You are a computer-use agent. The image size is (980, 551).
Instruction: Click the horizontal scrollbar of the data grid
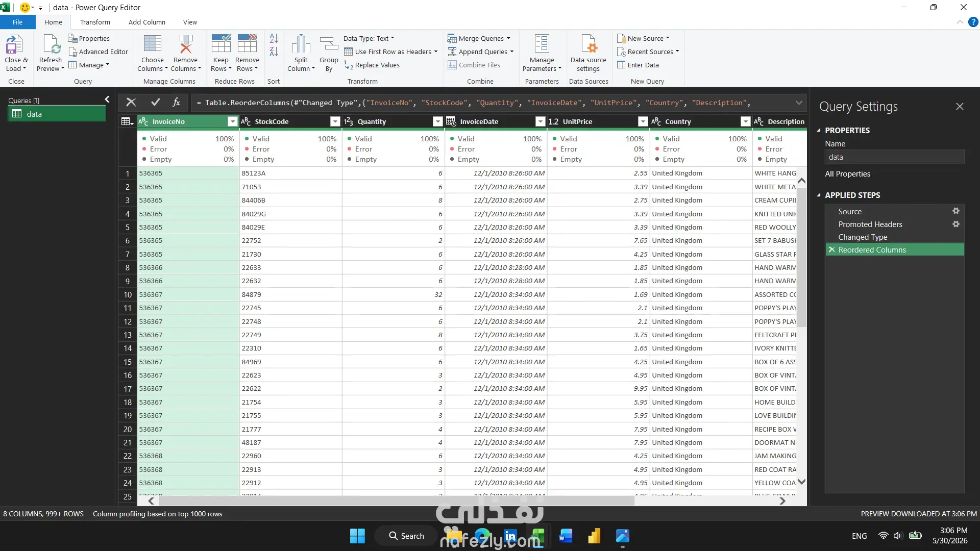396,501
